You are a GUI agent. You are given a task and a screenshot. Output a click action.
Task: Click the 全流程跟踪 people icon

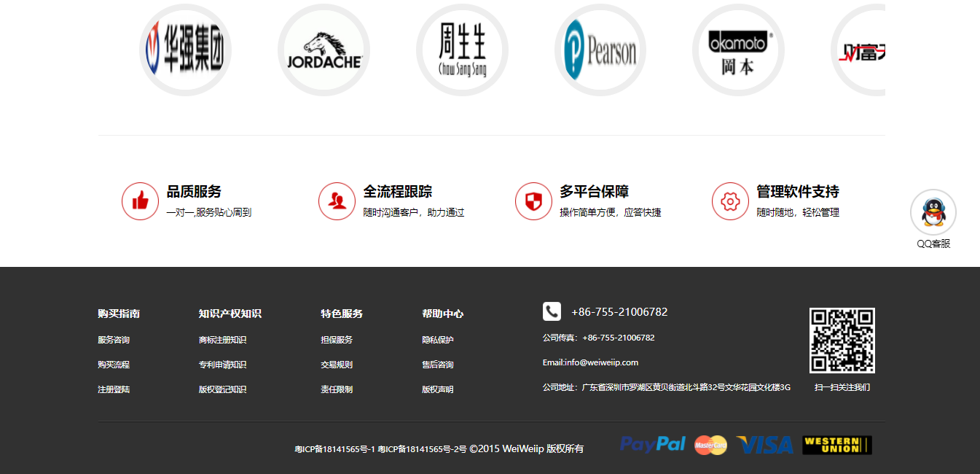[x=337, y=201]
